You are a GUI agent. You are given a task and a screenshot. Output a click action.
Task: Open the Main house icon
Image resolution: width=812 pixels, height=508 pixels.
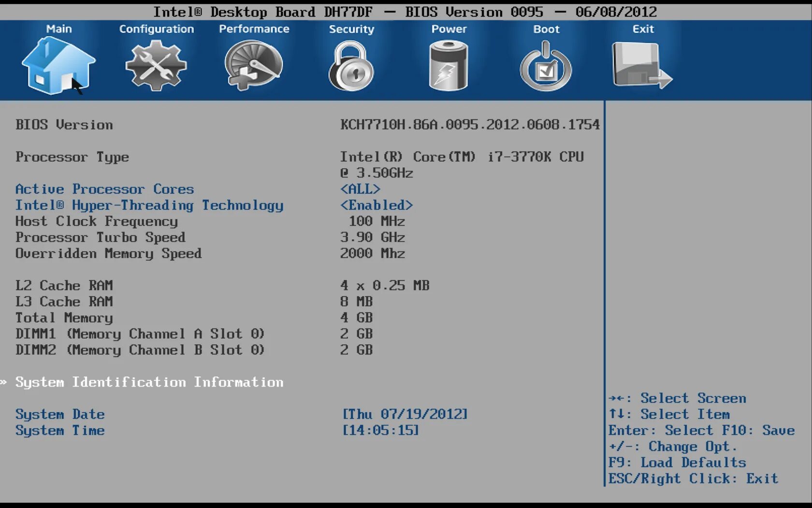pos(58,66)
